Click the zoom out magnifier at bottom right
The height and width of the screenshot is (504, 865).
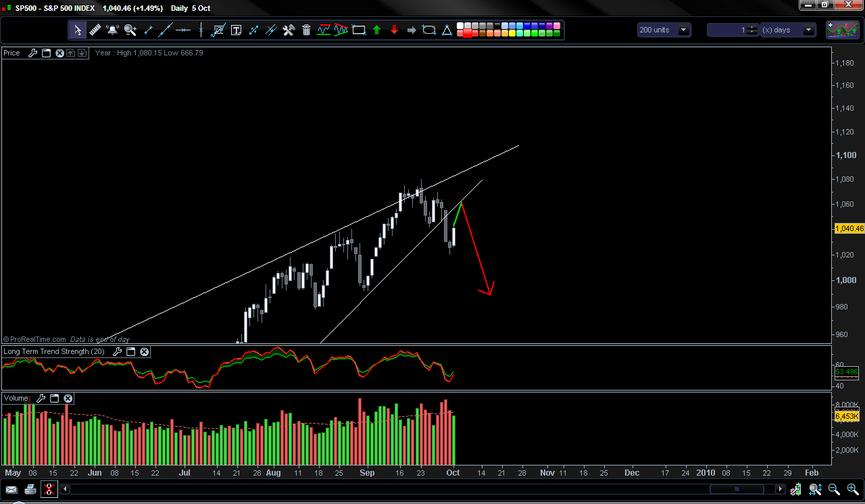[834, 489]
